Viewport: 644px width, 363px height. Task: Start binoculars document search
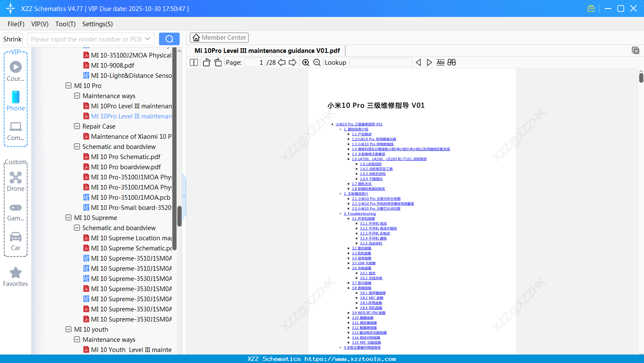451,62
